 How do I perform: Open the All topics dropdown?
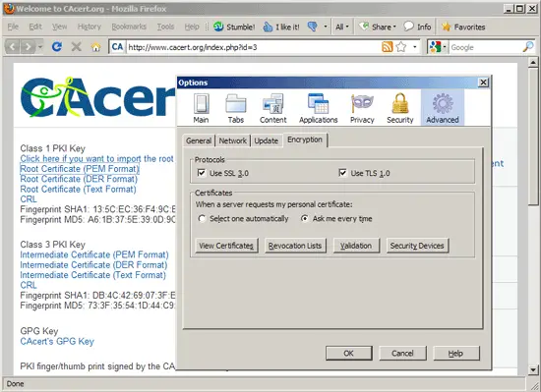pyautogui.click(x=342, y=27)
